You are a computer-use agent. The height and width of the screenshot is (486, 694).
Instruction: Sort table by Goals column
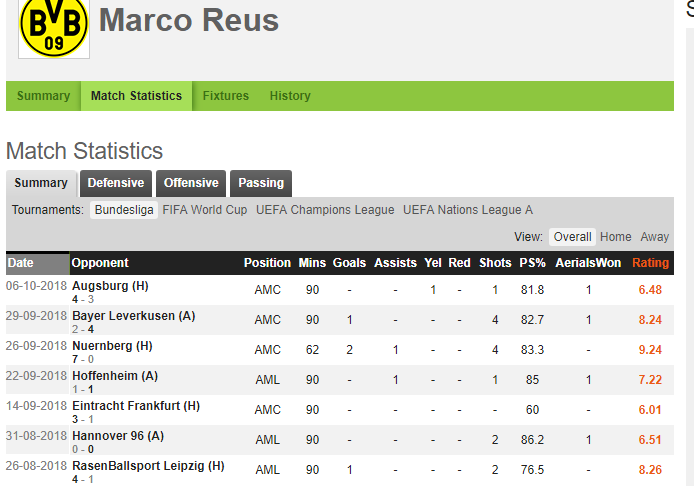pyautogui.click(x=349, y=263)
